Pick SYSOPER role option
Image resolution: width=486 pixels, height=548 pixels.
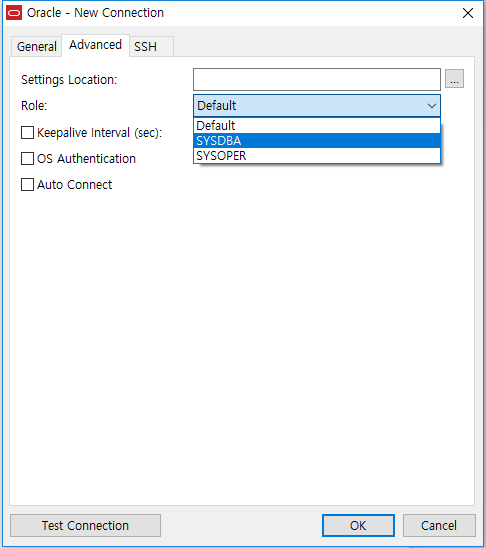(x=317, y=156)
